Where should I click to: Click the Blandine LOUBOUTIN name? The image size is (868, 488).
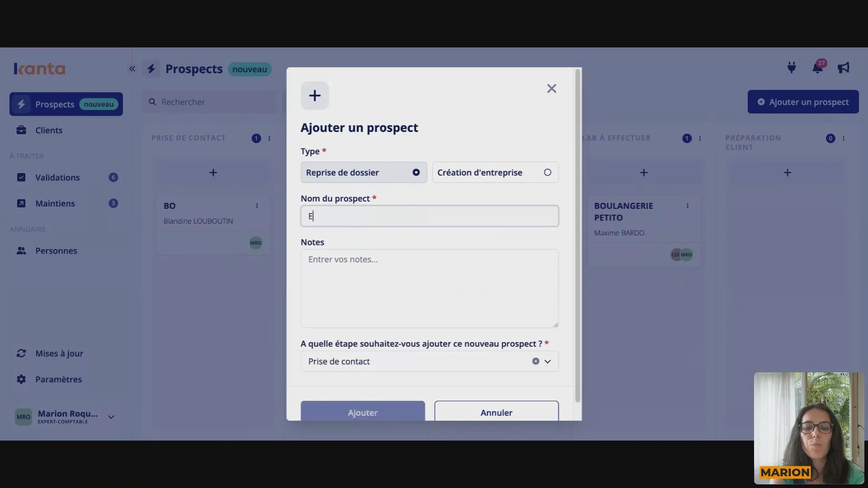(198, 221)
